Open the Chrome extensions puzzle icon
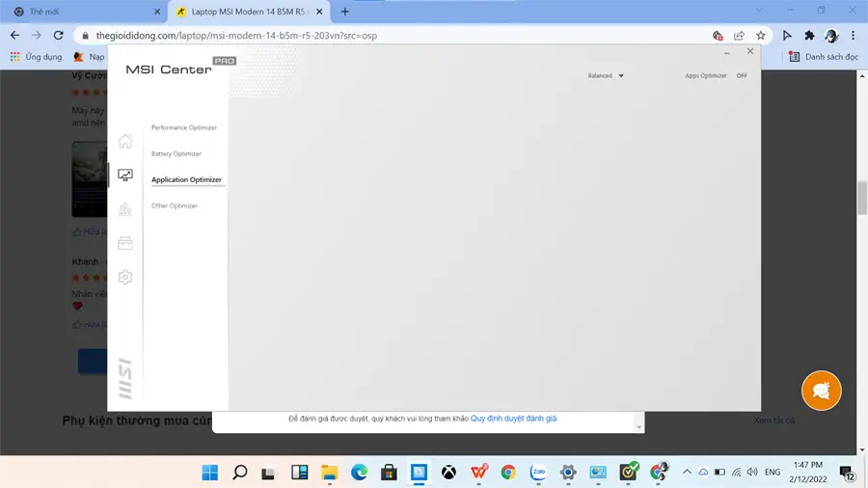Screen dimensions: 868x488 tap(809, 36)
